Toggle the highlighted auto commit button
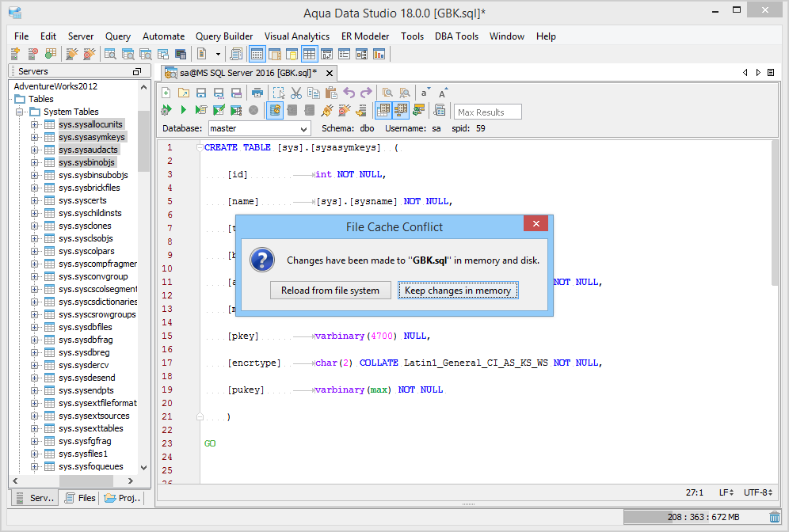Screen dimensions: 789x532 [x=275, y=111]
